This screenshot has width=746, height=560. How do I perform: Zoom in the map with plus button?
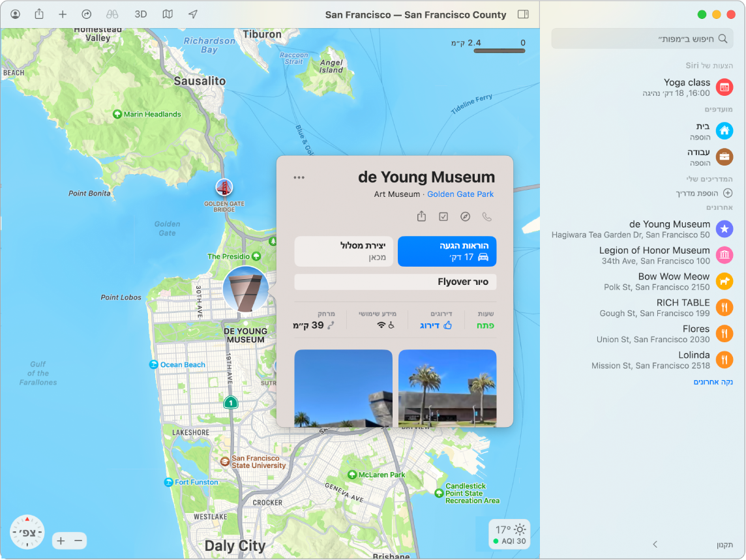click(x=61, y=540)
